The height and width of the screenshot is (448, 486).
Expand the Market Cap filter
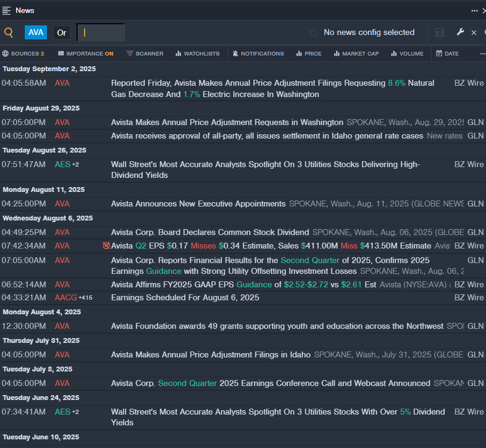point(356,54)
